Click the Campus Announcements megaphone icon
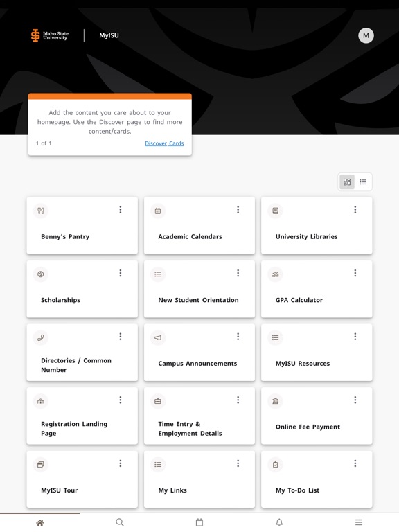The height and width of the screenshot is (532, 399). click(158, 337)
